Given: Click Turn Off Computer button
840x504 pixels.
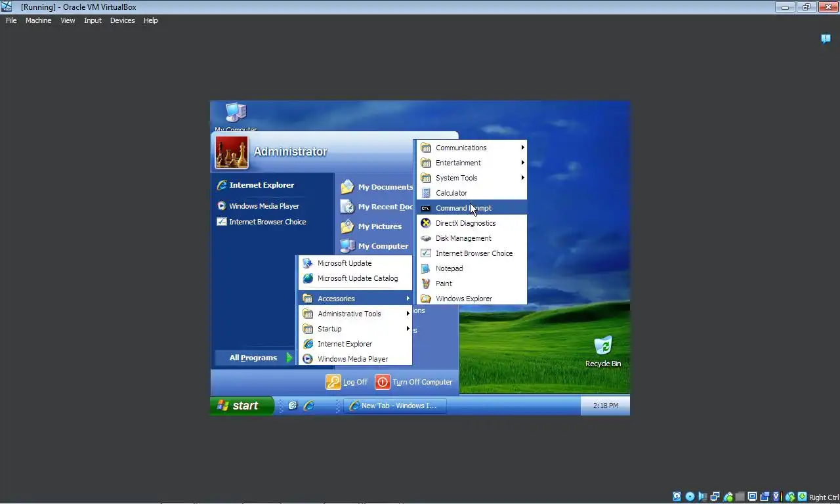Looking at the screenshot, I should pos(413,382).
